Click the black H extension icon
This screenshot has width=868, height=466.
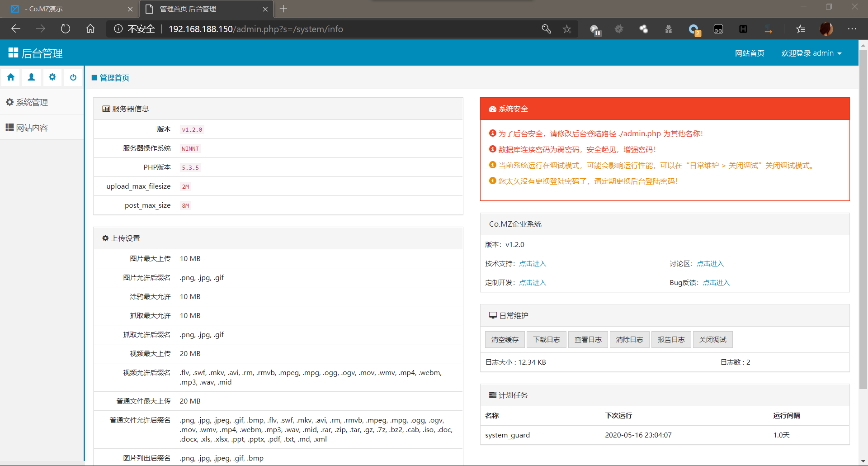tap(743, 29)
